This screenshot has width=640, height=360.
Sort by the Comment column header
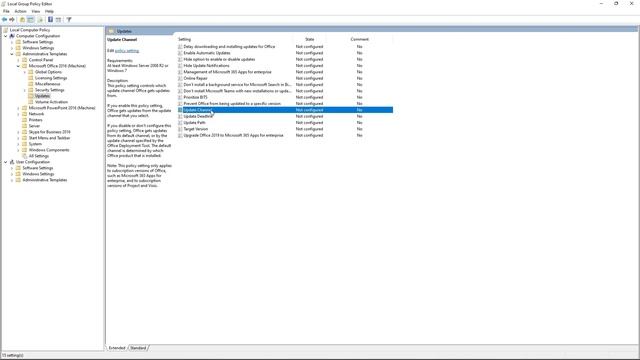pyautogui.click(x=359, y=39)
